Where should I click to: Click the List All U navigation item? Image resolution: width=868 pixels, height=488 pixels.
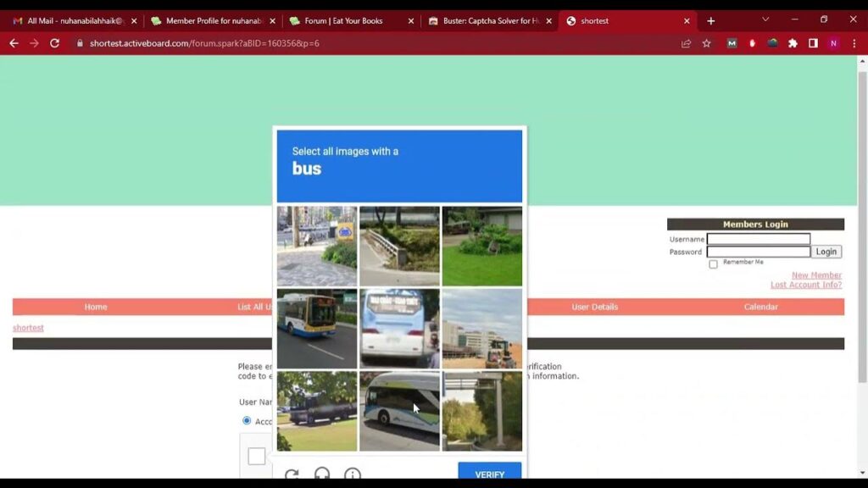pos(254,307)
